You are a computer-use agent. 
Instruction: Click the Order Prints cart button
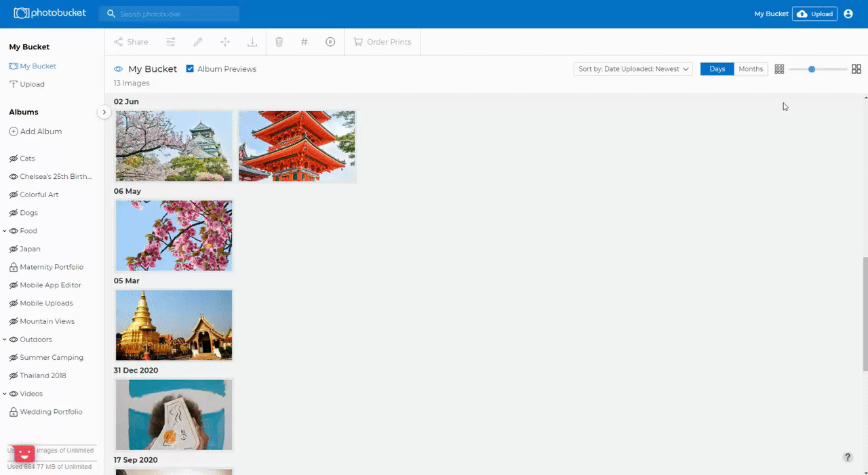click(x=382, y=42)
